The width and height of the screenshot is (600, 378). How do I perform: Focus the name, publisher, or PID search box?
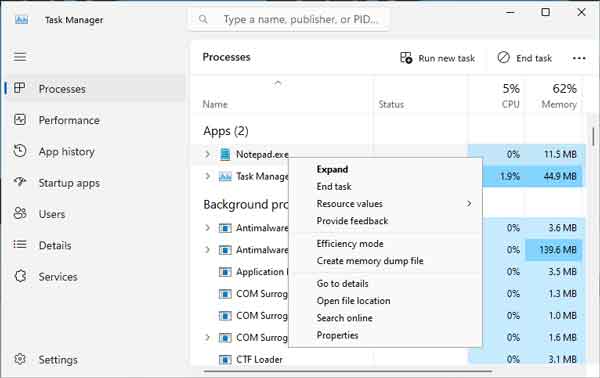pyautogui.click(x=289, y=19)
